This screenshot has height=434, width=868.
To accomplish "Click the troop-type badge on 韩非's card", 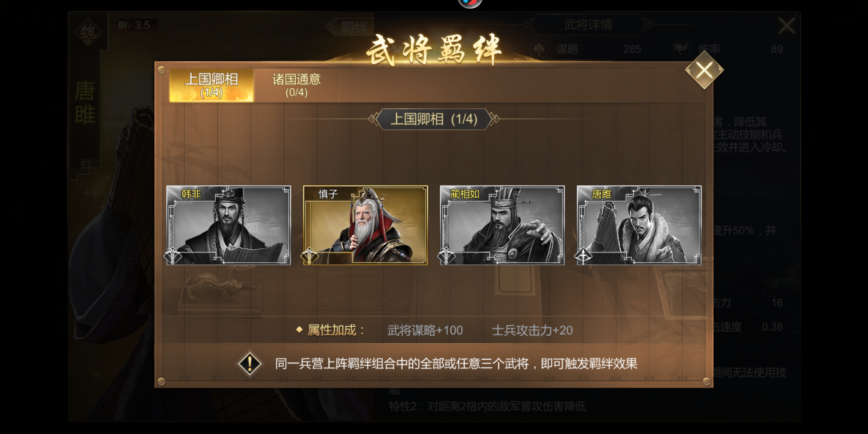I will click(x=173, y=256).
